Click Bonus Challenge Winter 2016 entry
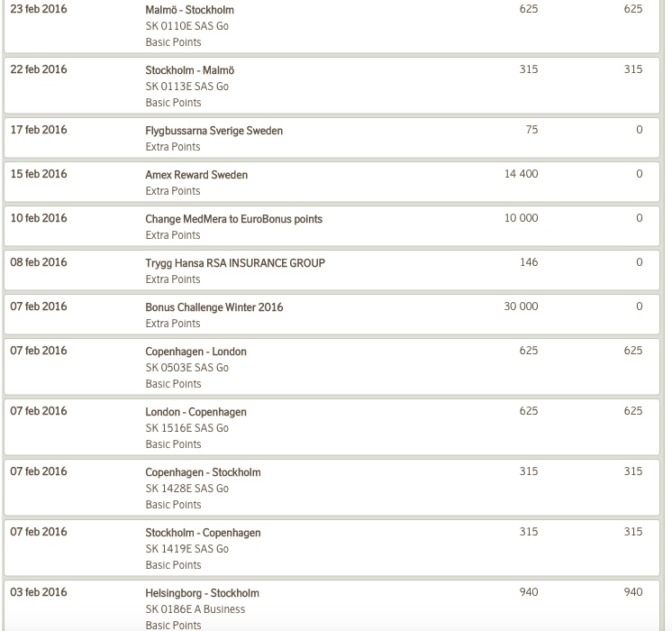672x631 pixels. (213, 307)
